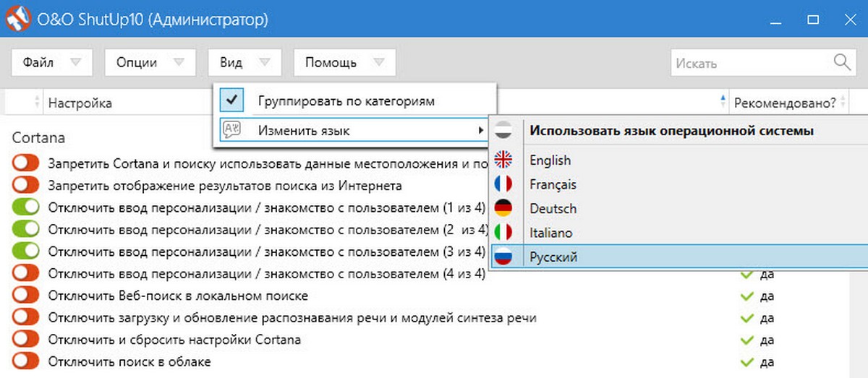Open the Опции dropdown menu

coord(150,62)
